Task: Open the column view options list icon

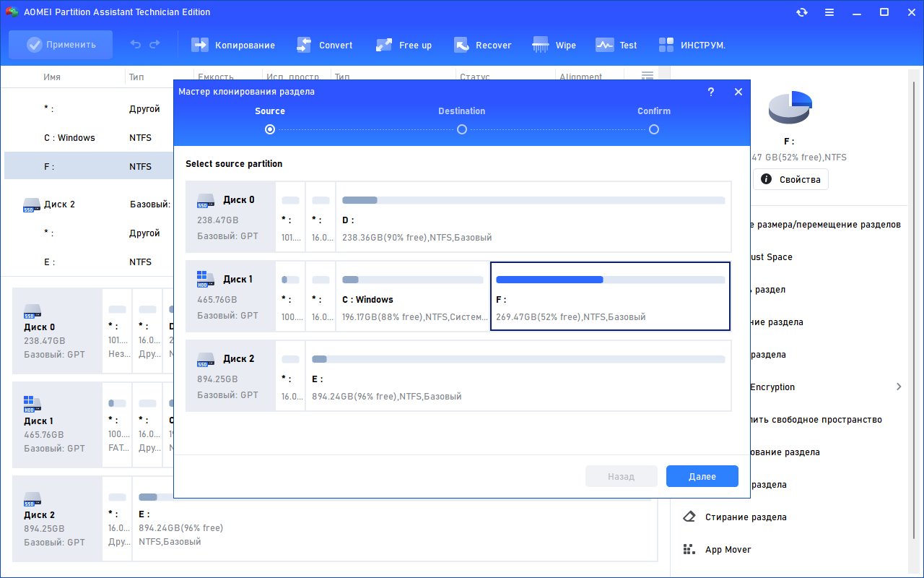Action: coord(648,76)
